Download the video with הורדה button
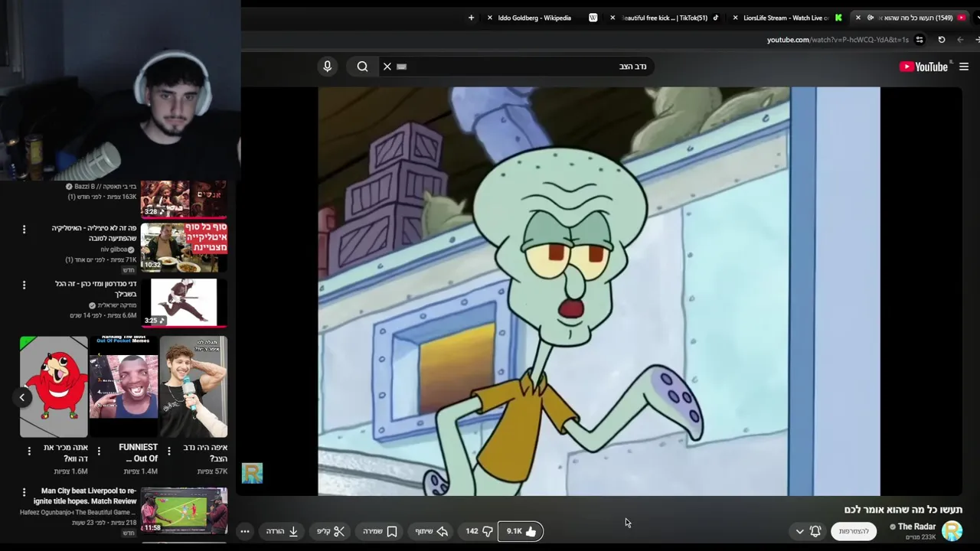Screen dimensions: 980x551 tap(283, 531)
